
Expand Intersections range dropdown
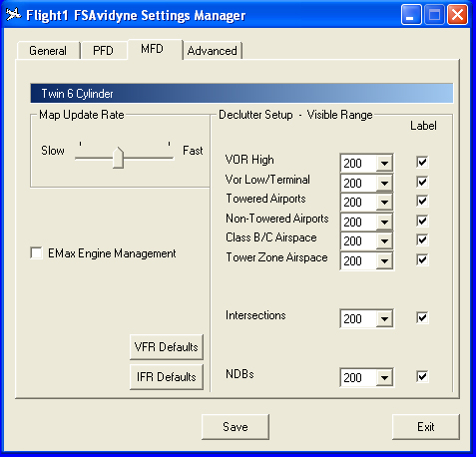[x=384, y=319]
